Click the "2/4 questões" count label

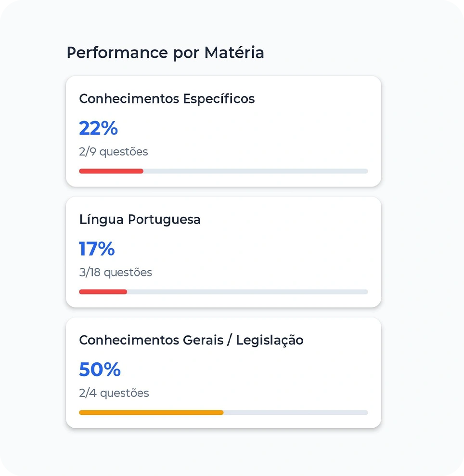114,393
